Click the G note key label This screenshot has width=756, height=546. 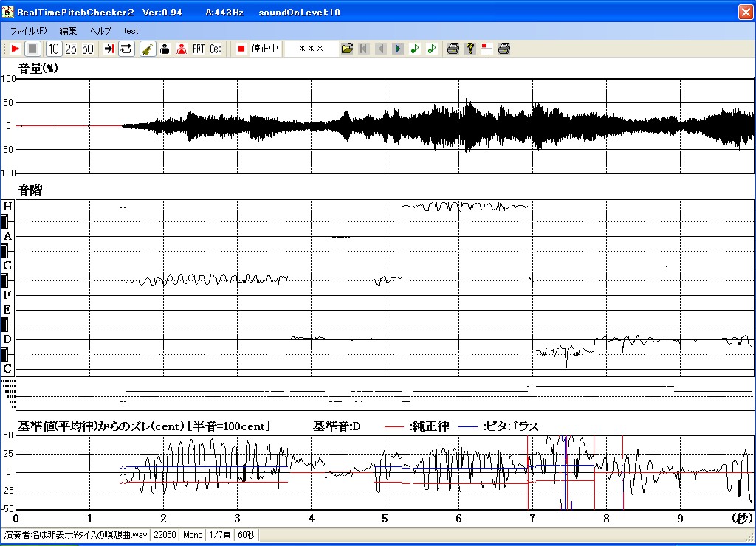click(7, 266)
